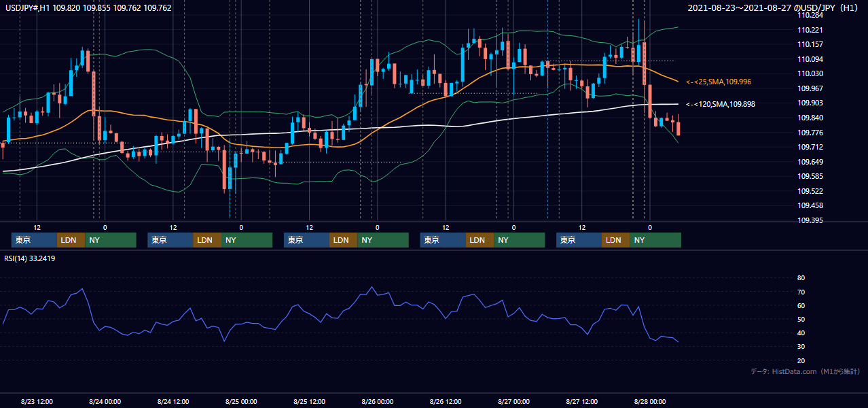Click price axis value 110.030
Image resolution: width=868 pixels, height=408 pixels.
[810, 73]
